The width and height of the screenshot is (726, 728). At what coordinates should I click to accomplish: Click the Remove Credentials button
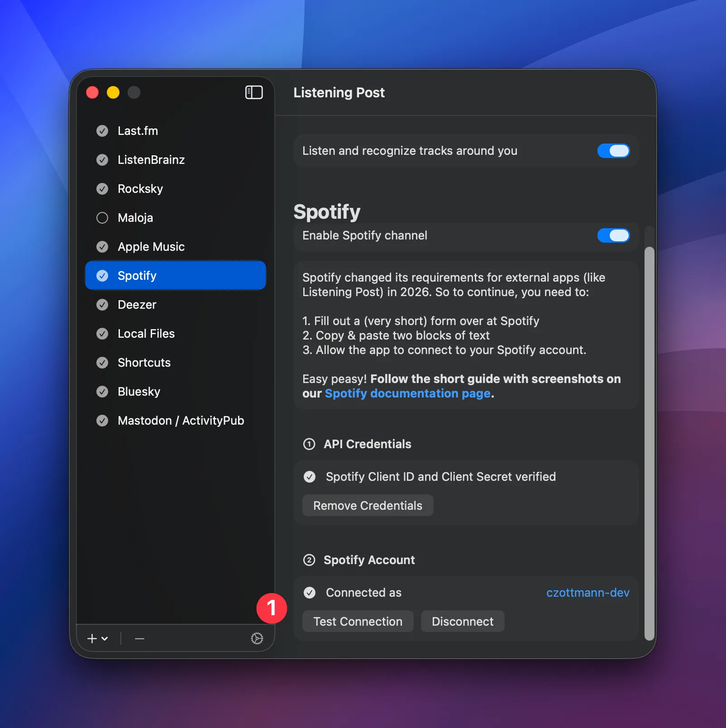pyautogui.click(x=368, y=505)
